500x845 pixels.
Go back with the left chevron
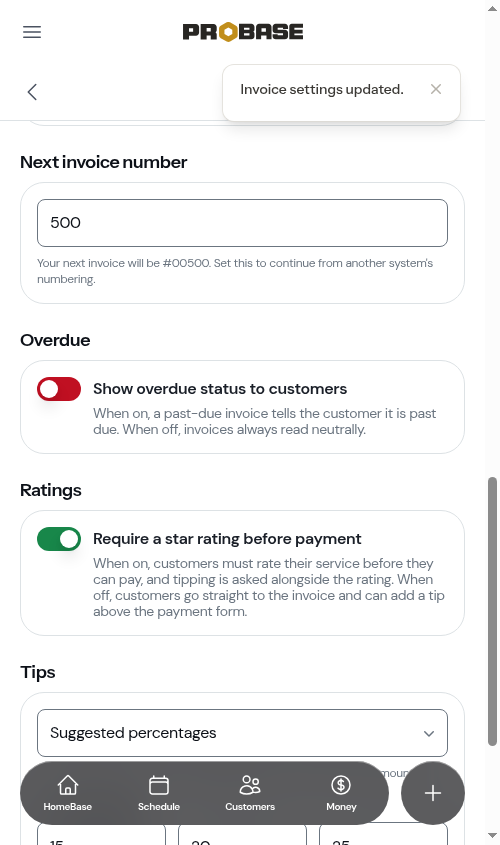[x=32, y=92]
